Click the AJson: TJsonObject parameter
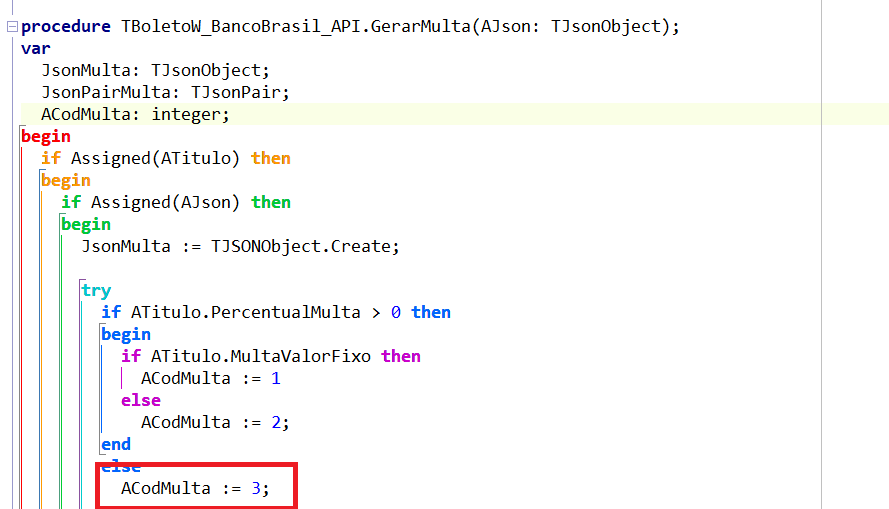889x509 pixels. (571, 27)
